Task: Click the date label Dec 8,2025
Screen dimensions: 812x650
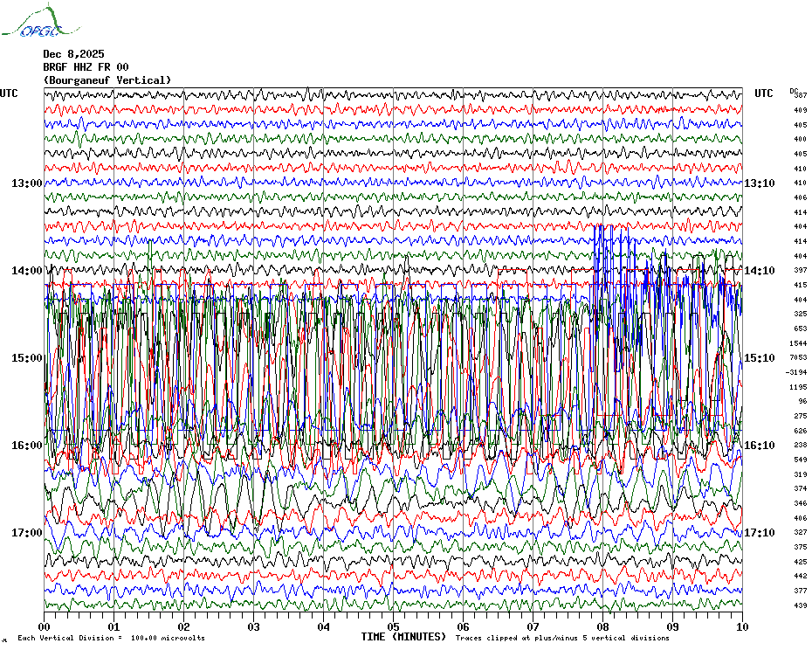Action: point(73,53)
